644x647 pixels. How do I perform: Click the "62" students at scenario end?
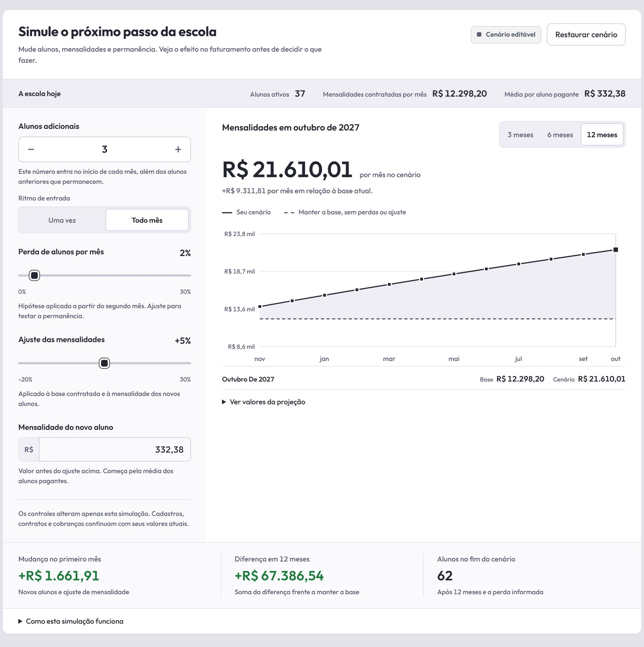click(445, 576)
